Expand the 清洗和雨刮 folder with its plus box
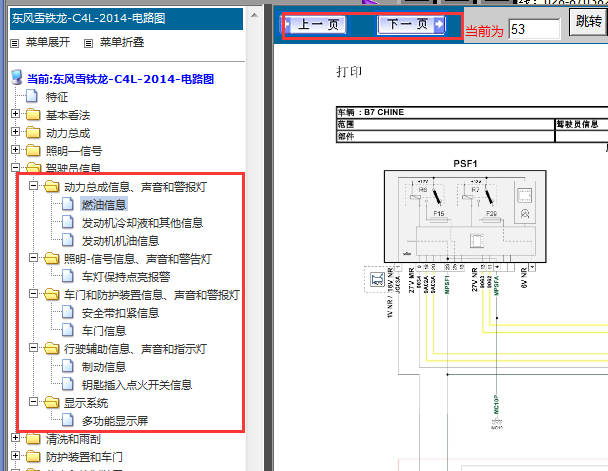This screenshot has width=608, height=471. [x=15, y=438]
